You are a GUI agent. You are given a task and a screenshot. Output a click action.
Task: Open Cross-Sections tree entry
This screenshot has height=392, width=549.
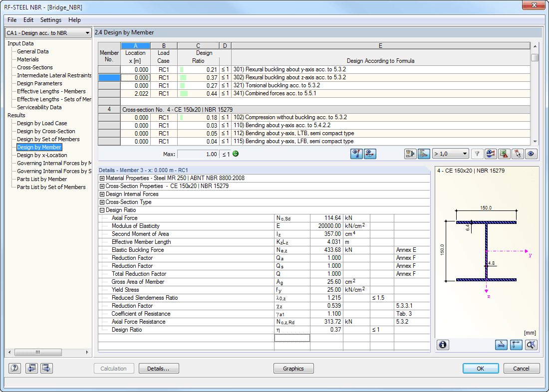(x=35, y=67)
